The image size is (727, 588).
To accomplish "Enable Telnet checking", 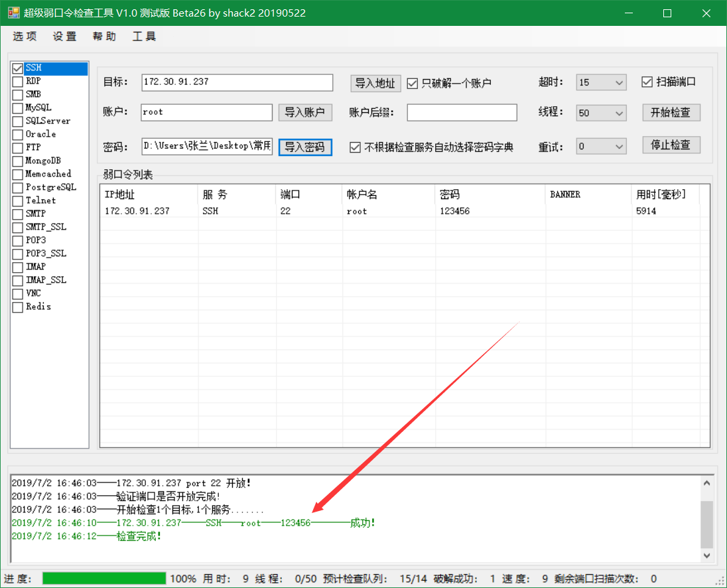I will [18, 201].
